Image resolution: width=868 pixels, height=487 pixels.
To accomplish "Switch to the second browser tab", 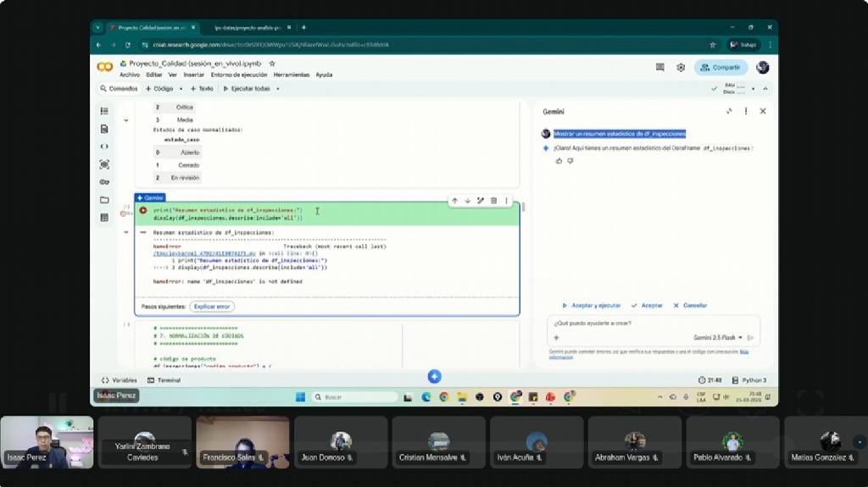I will click(x=248, y=27).
